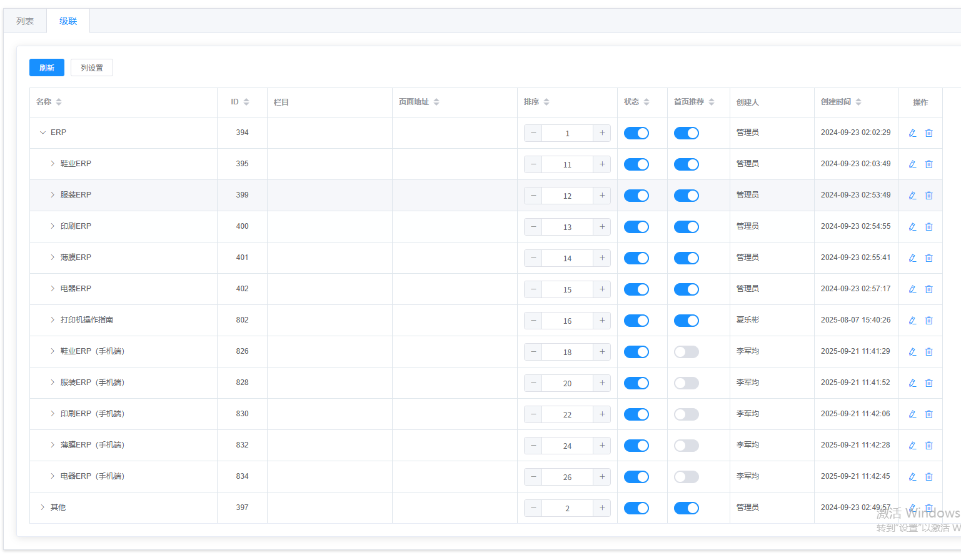This screenshot has height=560, width=961.
Task: Click trash icon for 印刷ERP row
Action: click(928, 227)
